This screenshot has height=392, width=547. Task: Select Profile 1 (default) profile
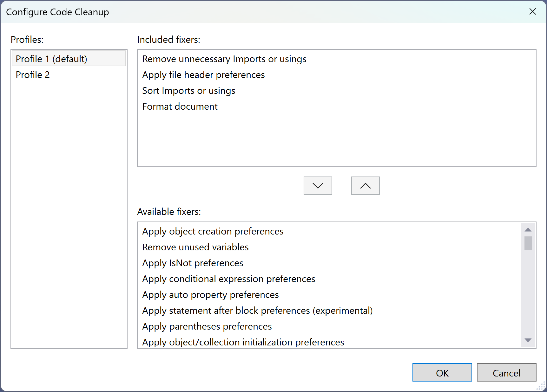tap(52, 59)
